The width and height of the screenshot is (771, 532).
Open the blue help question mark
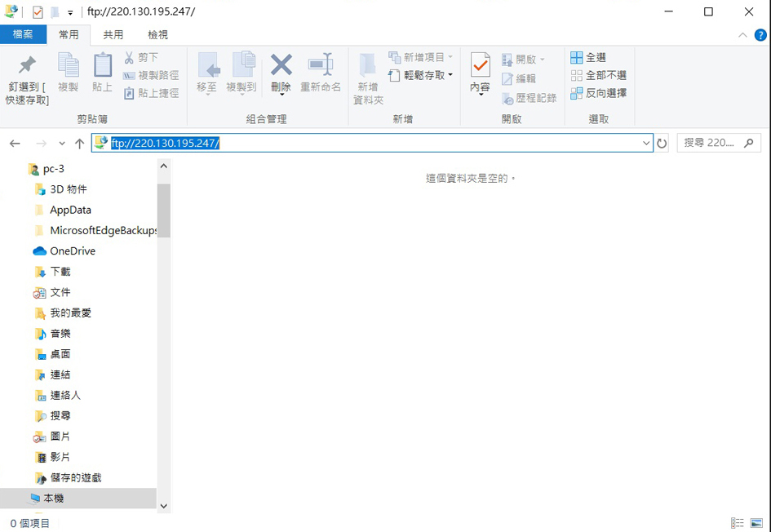point(760,35)
